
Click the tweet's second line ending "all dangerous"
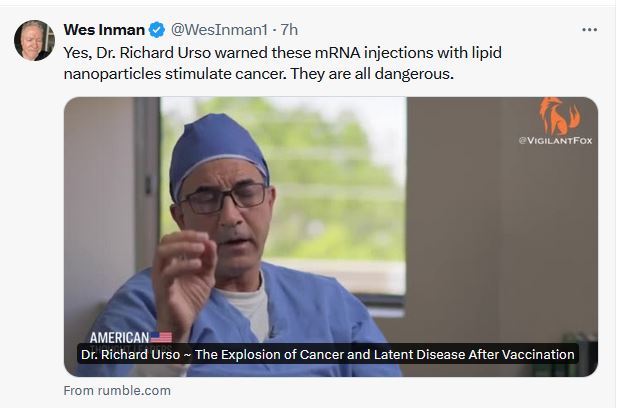click(258, 73)
